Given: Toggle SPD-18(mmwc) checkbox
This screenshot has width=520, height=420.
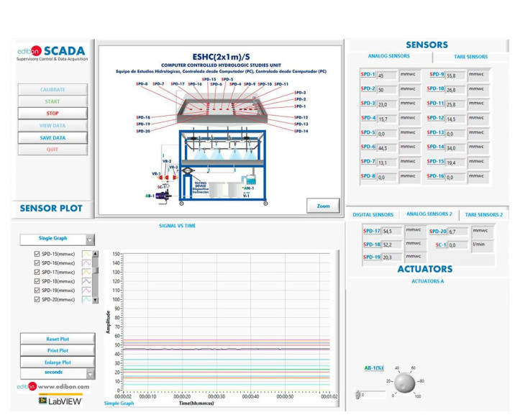Looking at the screenshot, I should [37, 281].
